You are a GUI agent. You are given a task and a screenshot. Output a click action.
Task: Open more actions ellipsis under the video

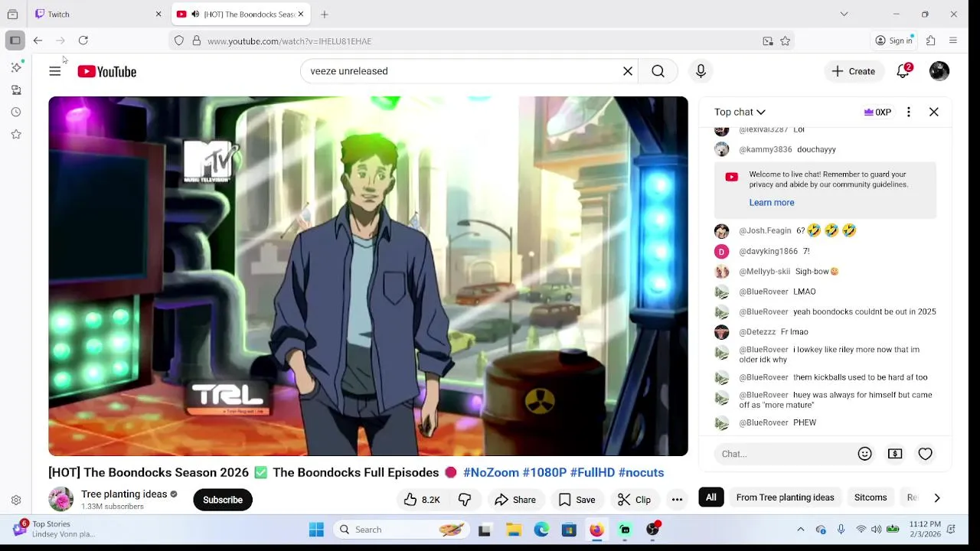(677, 500)
